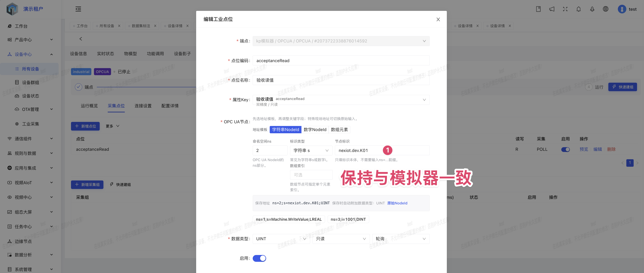Click the 新增点位 button
This screenshot has height=273, width=644.
pos(85,126)
